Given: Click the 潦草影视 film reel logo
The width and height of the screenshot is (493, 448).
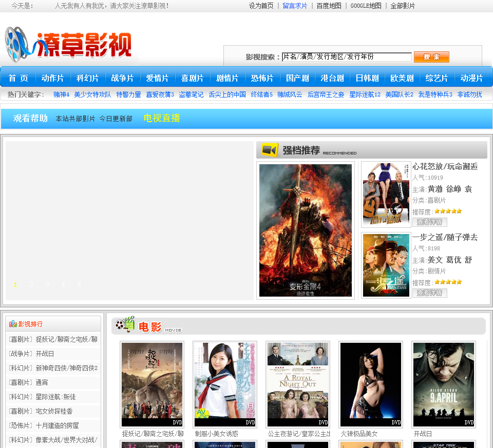Looking at the screenshot, I should click(68, 45).
